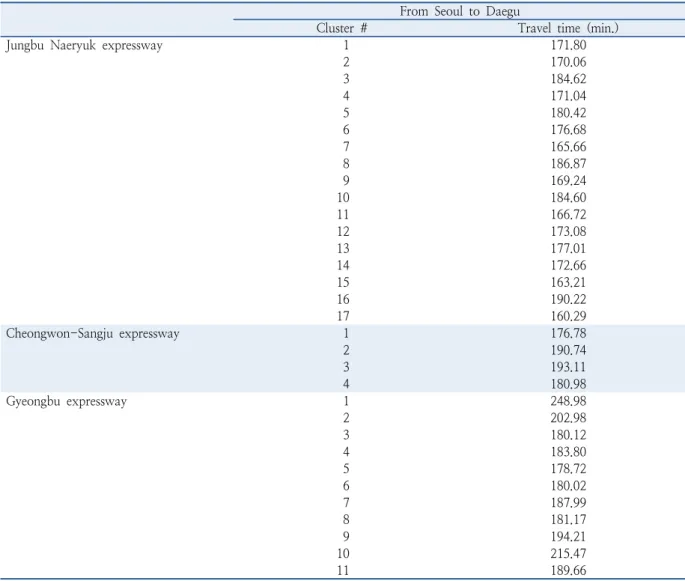This screenshot has height=581, width=685.
Task: Click cluster number 2 in the 190.74 row
Action: tap(346, 350)
